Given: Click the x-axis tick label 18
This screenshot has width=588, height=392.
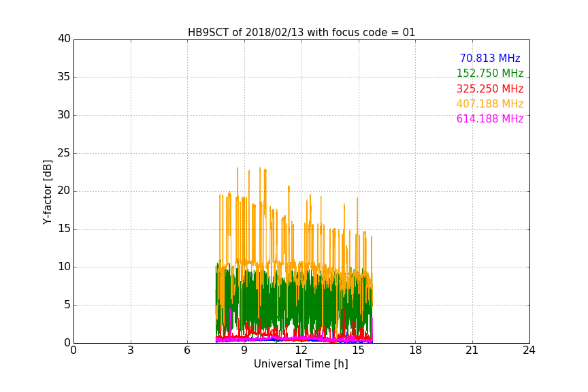Looking at the screenshot, I should pyautogui.click(x=416, y=350).
